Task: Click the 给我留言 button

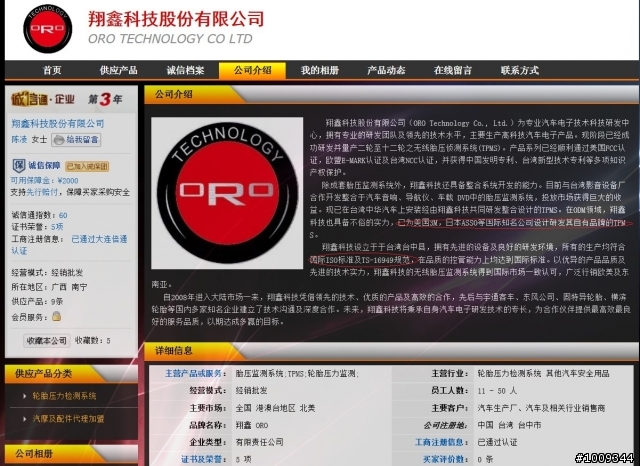Action: coord(76,140)
